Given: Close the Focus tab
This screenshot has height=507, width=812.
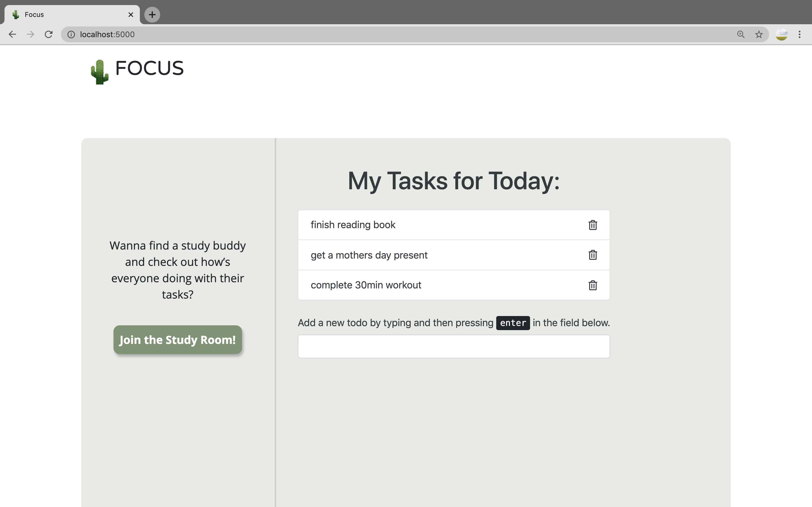Looking at the screenshot, I should click(131, 15).
